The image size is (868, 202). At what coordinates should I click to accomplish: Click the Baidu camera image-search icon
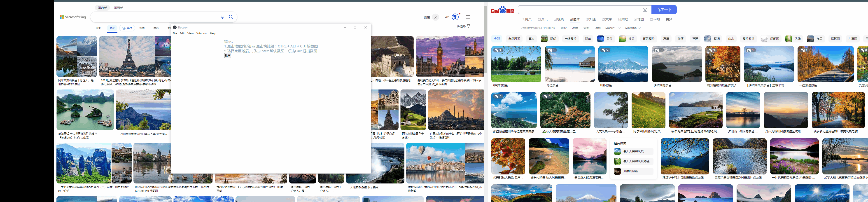tap(645, 10)
